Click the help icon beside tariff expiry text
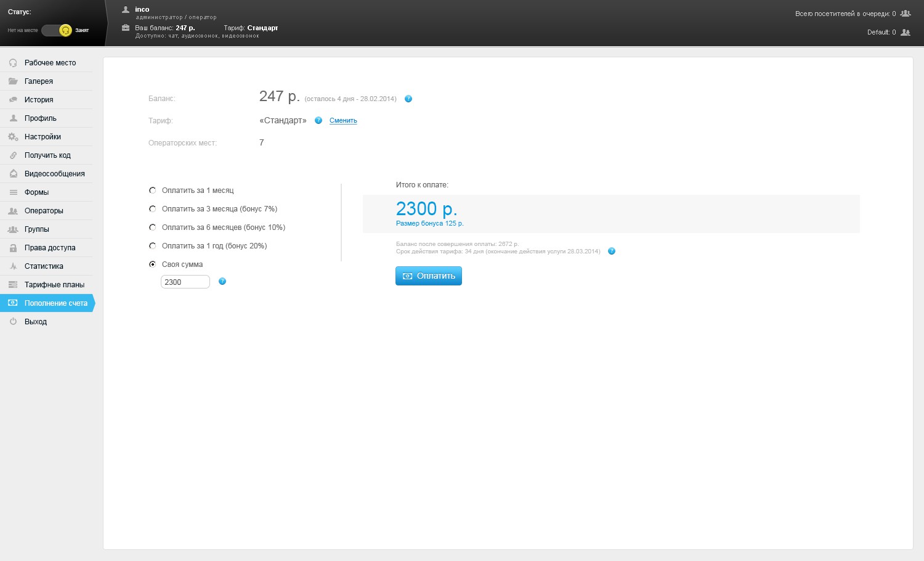The image size is (924, 561). [612, 251]
